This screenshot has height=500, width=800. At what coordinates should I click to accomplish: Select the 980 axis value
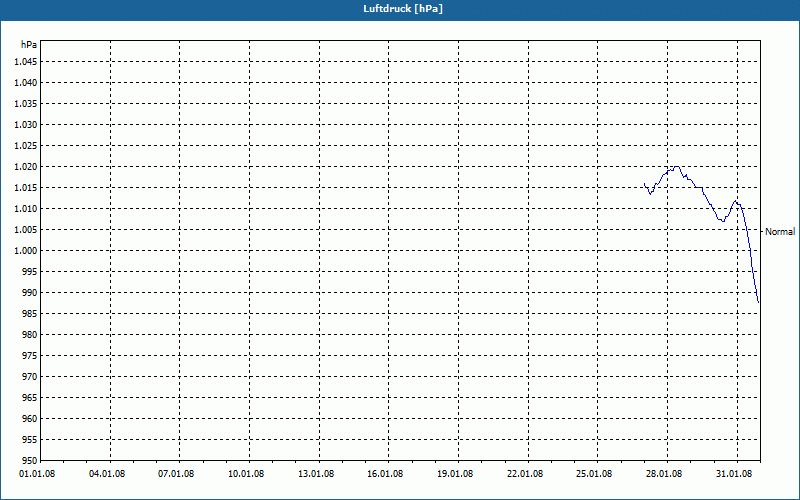[x=30, y=335]
